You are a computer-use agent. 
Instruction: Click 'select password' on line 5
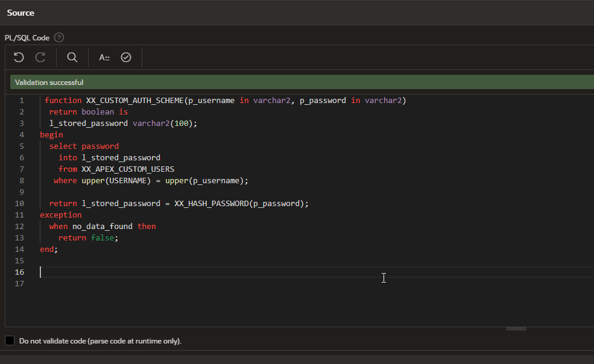point(84,146)
